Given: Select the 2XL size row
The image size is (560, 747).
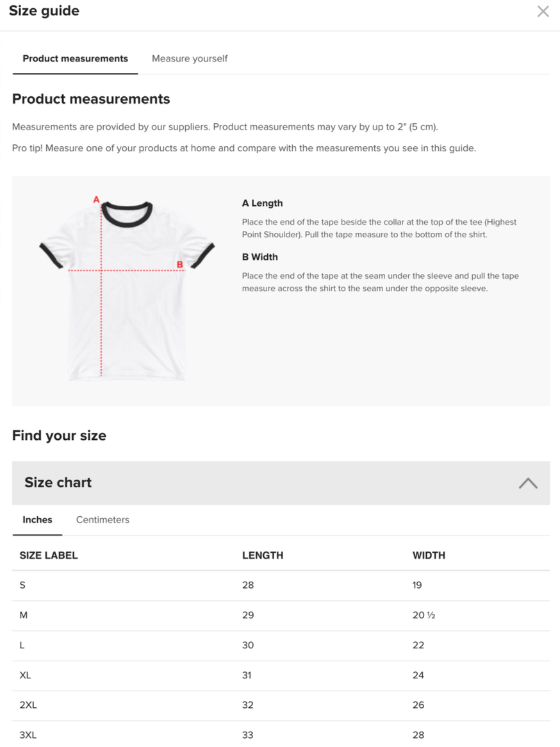Looking at the screenshot, I should [x=281, y=705].
